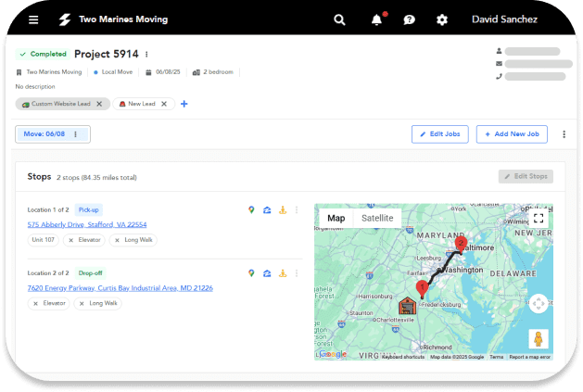Image resolution: width=583 pixels, height=392 pixels.
Task: Click Long Walk chip under pick-up location
Action: (133, 240)
